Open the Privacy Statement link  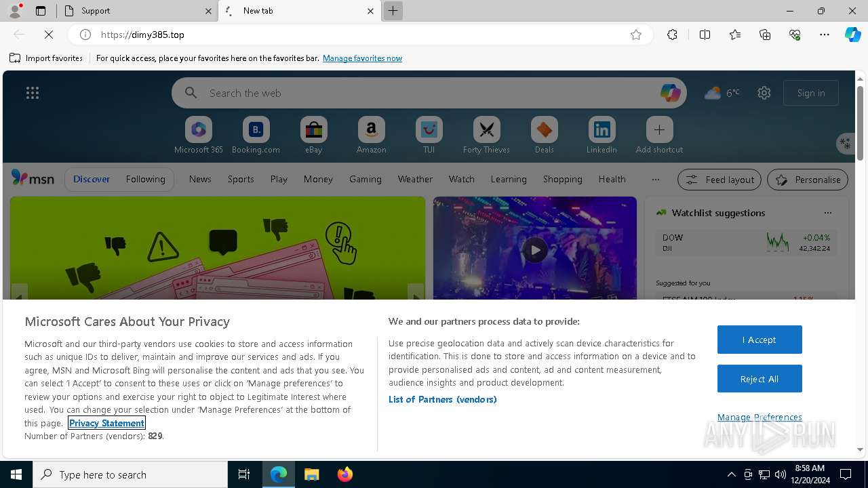[106, 423]
